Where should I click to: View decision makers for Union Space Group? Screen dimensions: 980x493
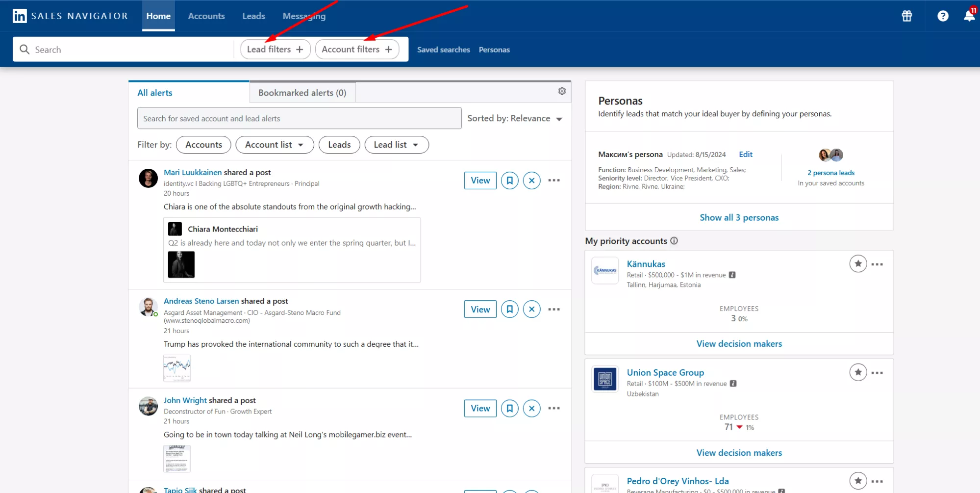(739, 453)
